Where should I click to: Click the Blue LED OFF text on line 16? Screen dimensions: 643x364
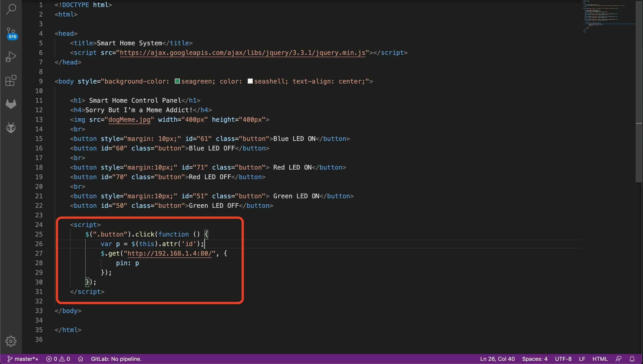[x=212, y=148]
